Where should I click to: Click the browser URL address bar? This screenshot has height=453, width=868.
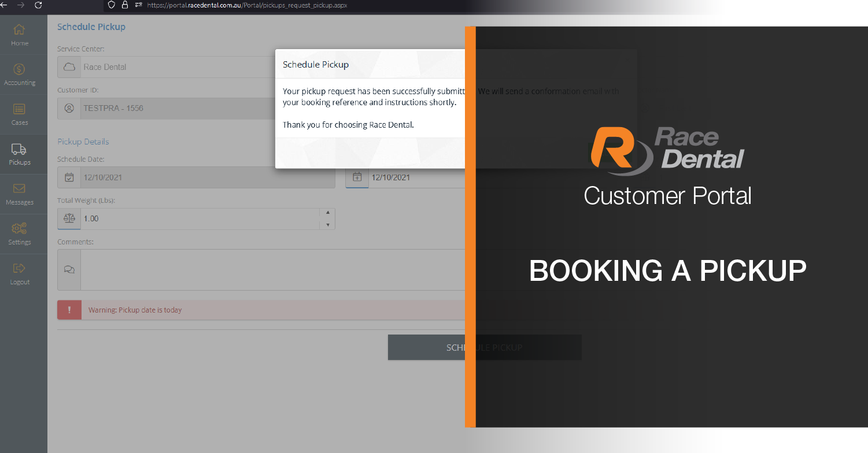pyautogui.click(x=289, y=5)
